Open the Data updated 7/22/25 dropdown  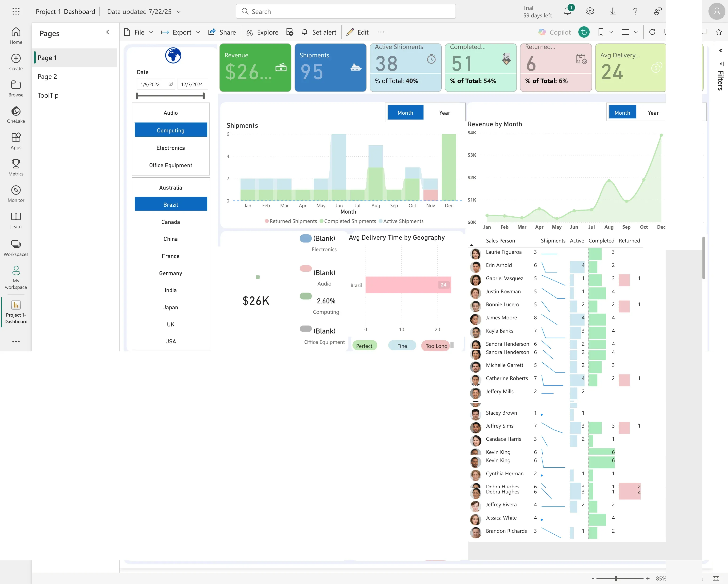coord(179,12)
